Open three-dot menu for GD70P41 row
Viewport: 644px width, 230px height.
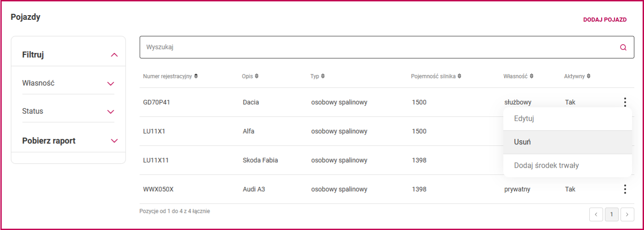click(x=625, y=102)
